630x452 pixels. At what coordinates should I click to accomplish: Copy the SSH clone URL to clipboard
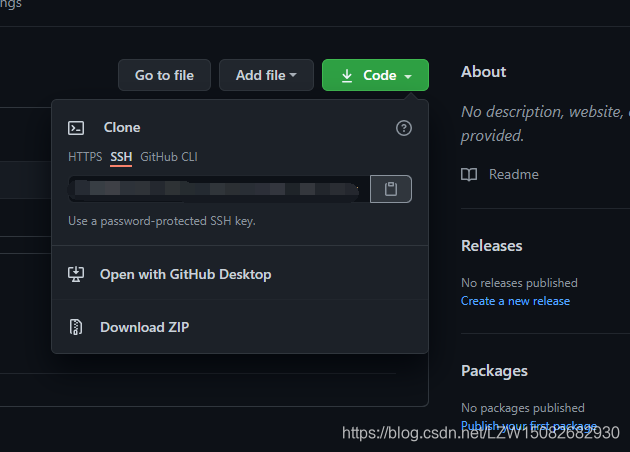(x=391, y=189)
